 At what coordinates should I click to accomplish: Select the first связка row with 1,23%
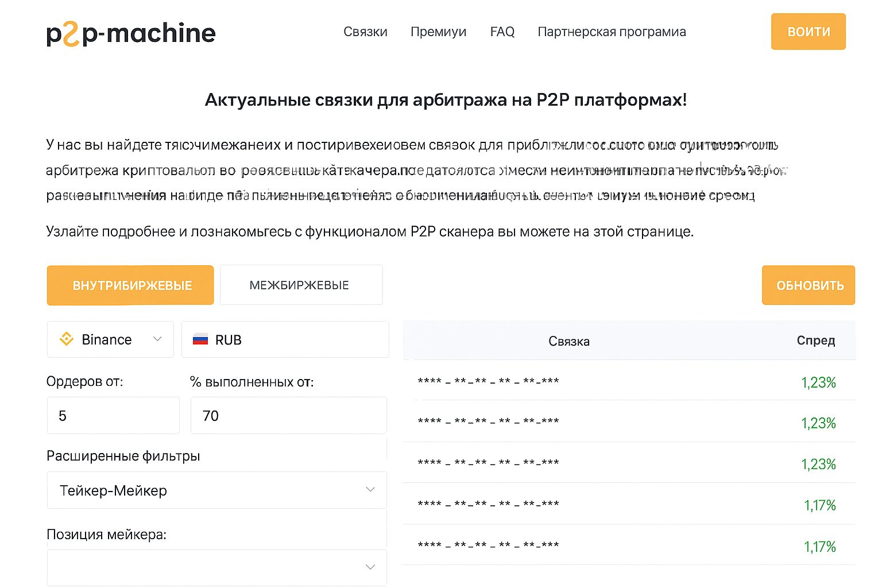629,381
